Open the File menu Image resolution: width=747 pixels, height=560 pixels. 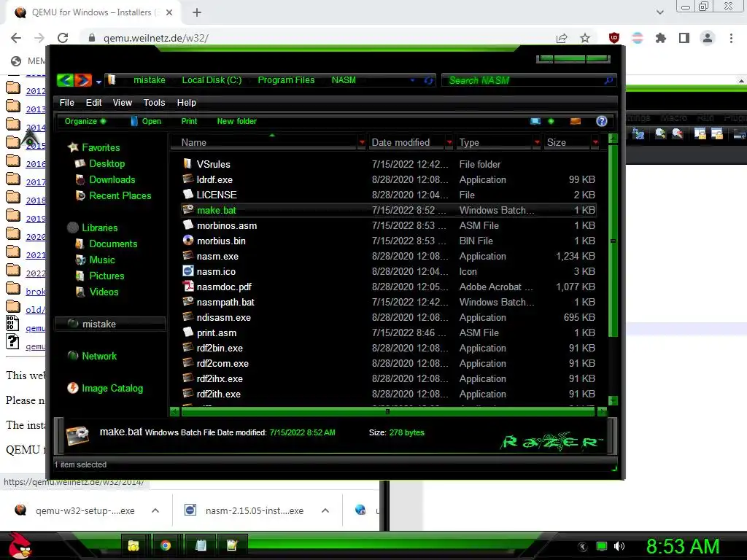click(x=66, y=102)
